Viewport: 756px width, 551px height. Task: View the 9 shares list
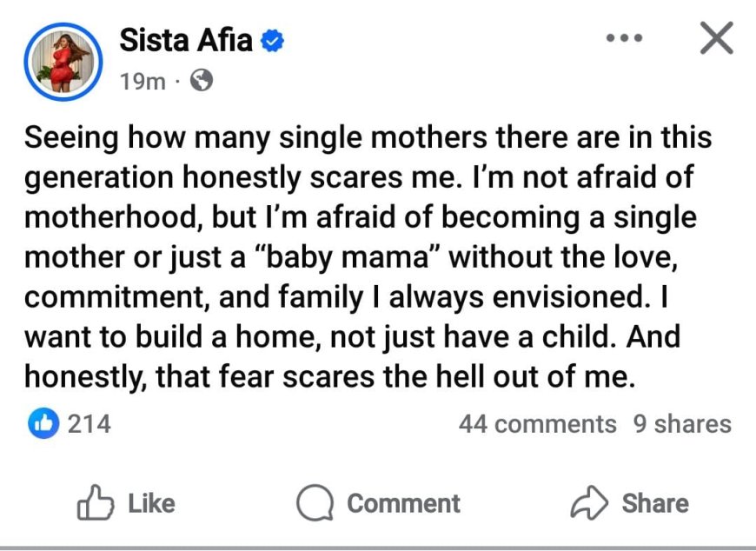click(x=682, y=424)
